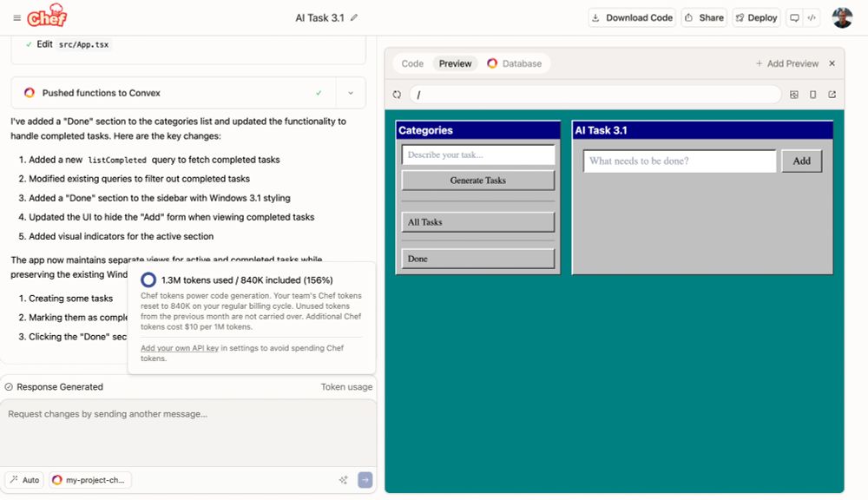
Task: Open the Share button
Action: pos(704,17)
